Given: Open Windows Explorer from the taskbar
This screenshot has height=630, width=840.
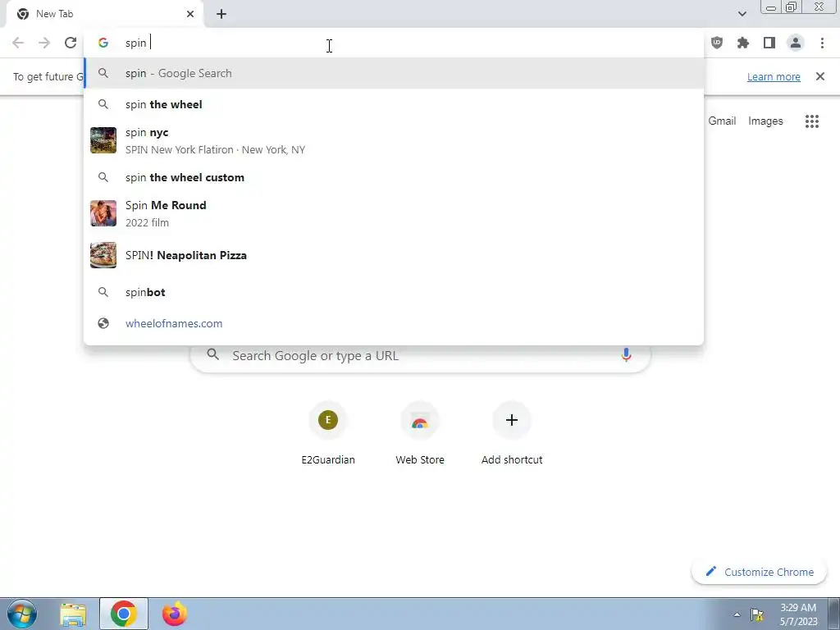Looking at the screenshot, I should click(73, 614).
